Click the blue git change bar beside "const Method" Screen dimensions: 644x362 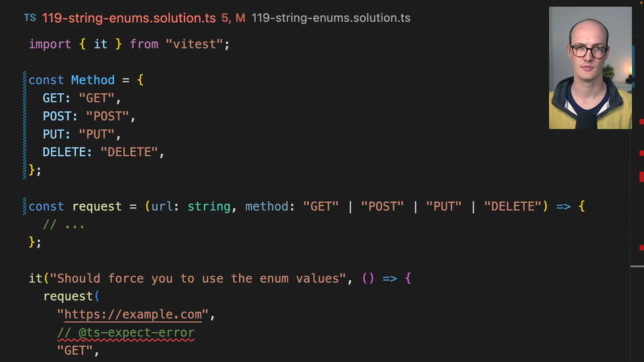pyautogui.click(x=25, y=124)
